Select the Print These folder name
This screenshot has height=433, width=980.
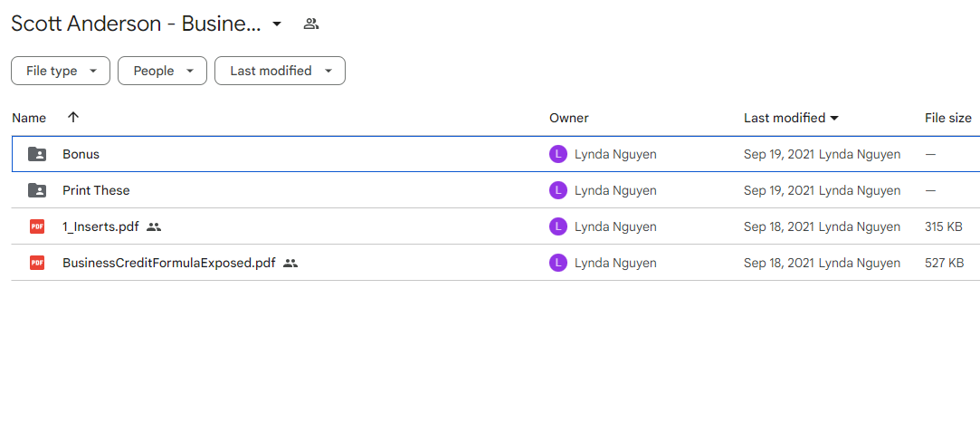click(x=96, y=190)
